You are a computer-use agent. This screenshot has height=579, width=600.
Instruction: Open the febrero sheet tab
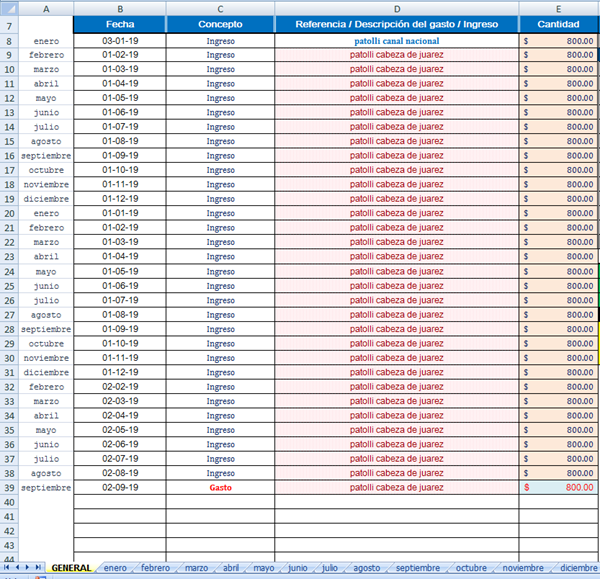click(x=155, y=568)
